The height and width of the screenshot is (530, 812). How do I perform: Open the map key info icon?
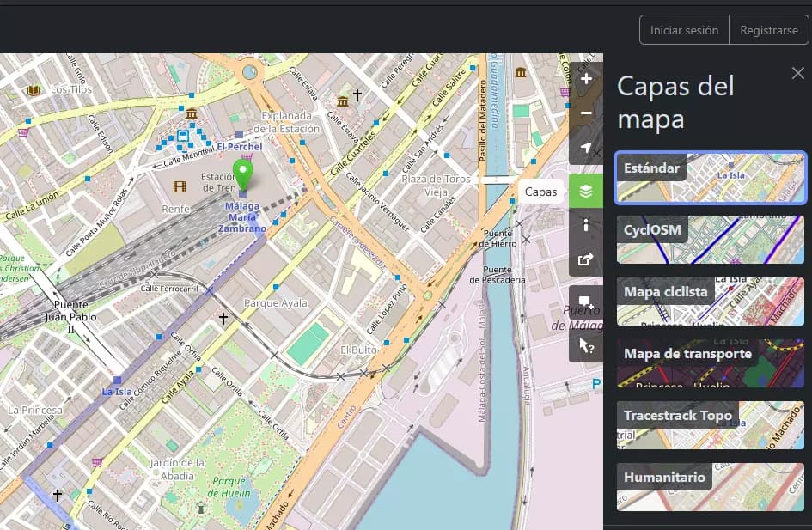coord(586,225)
